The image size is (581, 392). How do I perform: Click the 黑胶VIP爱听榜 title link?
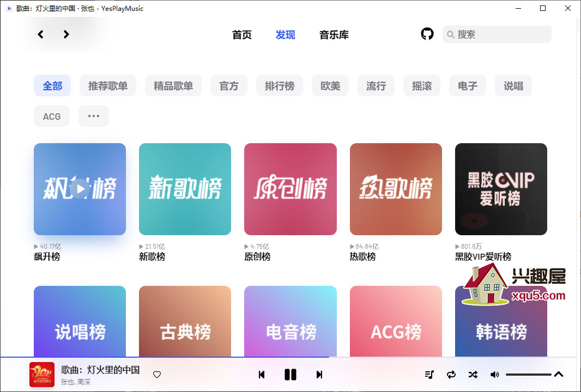[x=483, y=256]
